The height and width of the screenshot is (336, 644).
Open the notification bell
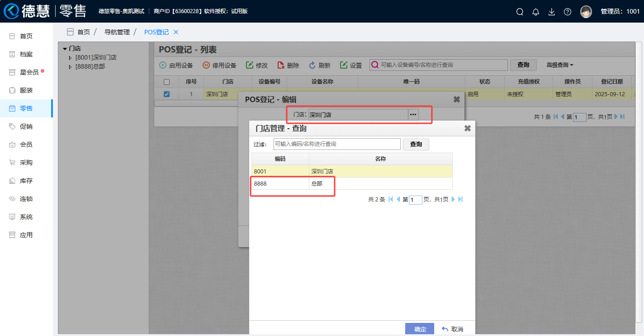[x=536, y=12]
